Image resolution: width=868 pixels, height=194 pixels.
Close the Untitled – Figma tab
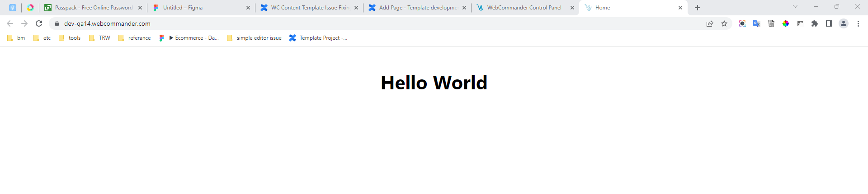(248, 8)
